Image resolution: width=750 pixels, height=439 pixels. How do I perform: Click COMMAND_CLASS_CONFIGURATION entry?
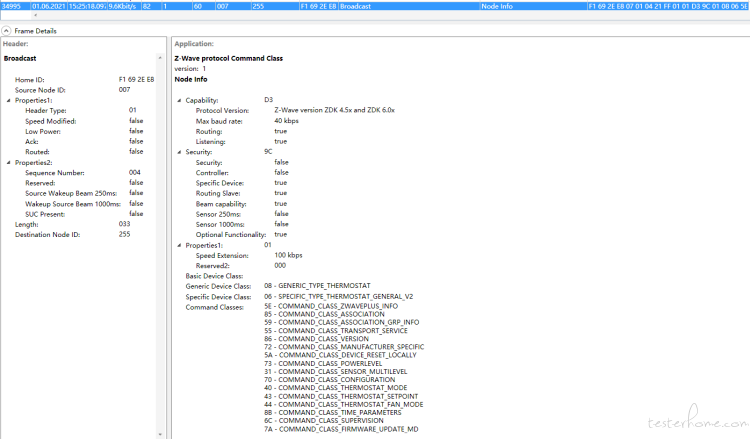330,380
